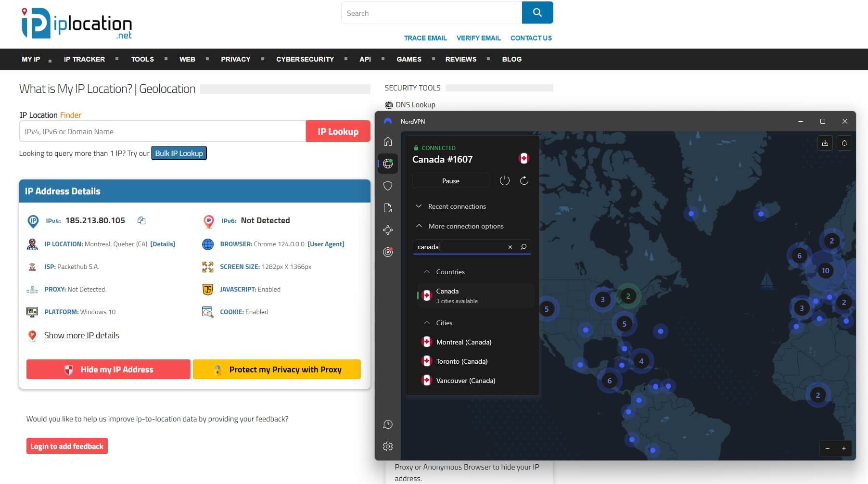Open CONTACT US link
This screenshot has width=868, height=484.
pyautogui.click(x=531, y=38)
